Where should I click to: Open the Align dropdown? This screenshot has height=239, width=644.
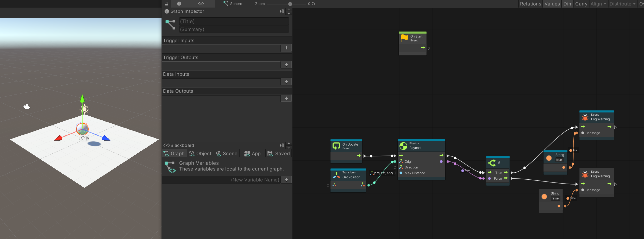(598, 4)
